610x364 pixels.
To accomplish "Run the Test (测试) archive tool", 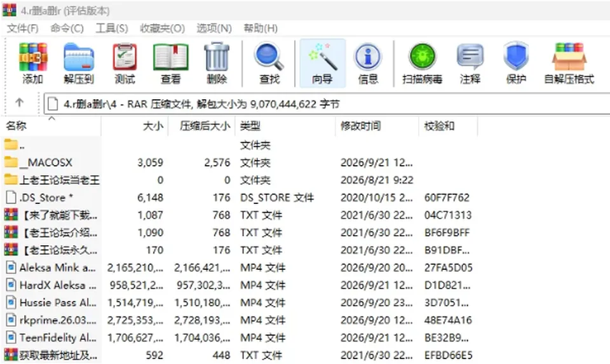I will (125, 57).
